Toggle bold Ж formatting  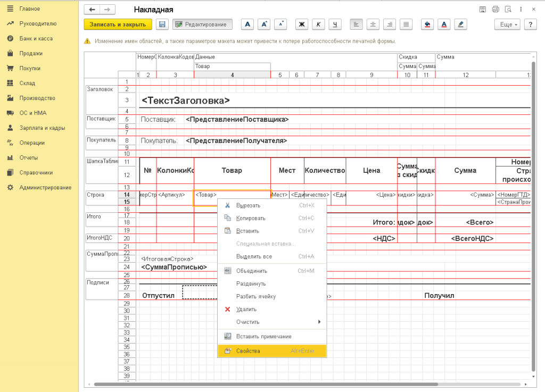[301, 24]
